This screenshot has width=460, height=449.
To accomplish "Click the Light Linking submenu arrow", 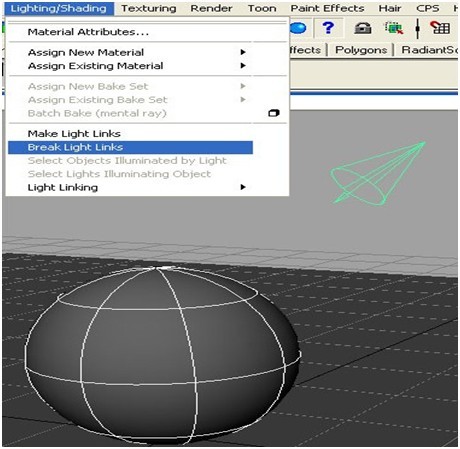I will [x=243, y=187].
